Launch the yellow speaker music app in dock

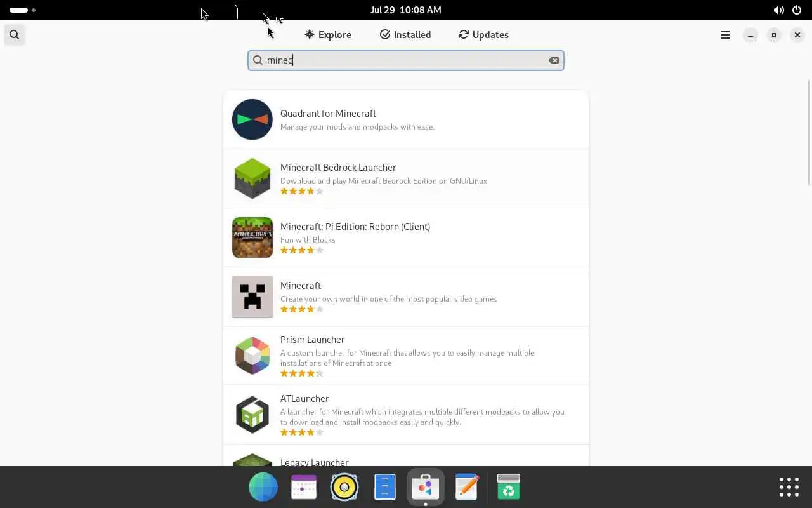tap(344, 487)
